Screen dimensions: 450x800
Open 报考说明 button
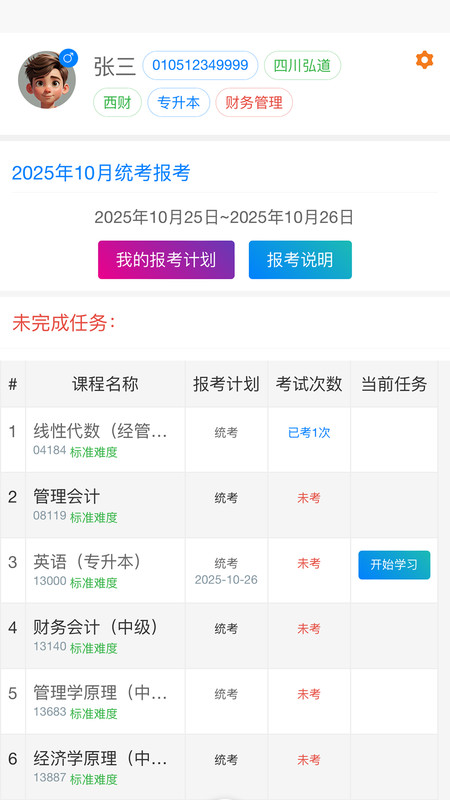point(300,260)
